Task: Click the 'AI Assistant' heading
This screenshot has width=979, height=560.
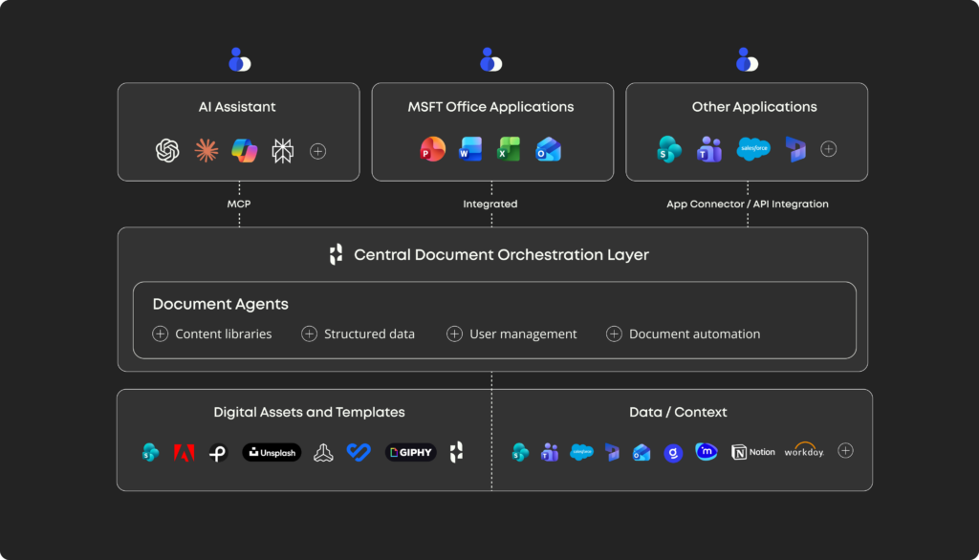Action: coord(237,107)
